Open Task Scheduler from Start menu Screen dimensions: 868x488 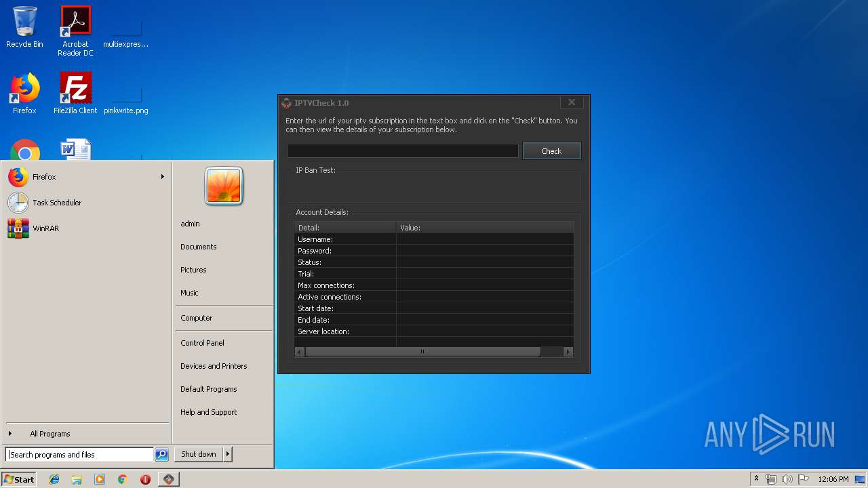[x=85, y=203]
